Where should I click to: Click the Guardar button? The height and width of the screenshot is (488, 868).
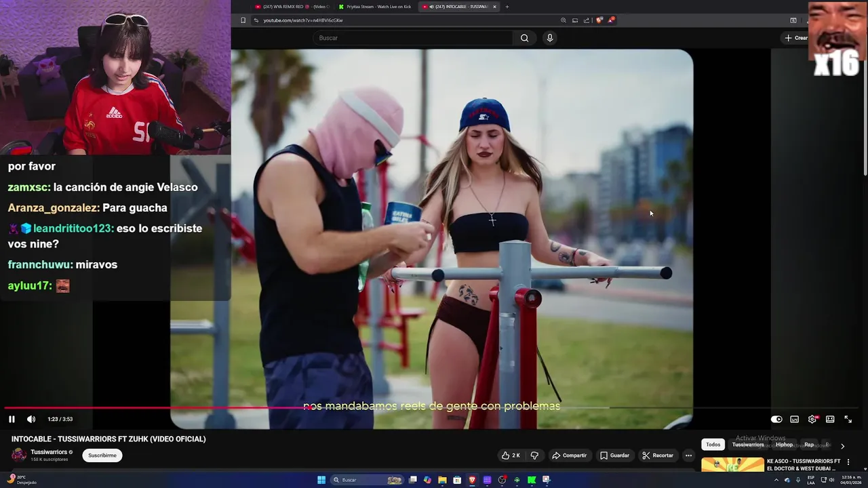[614, 455]
